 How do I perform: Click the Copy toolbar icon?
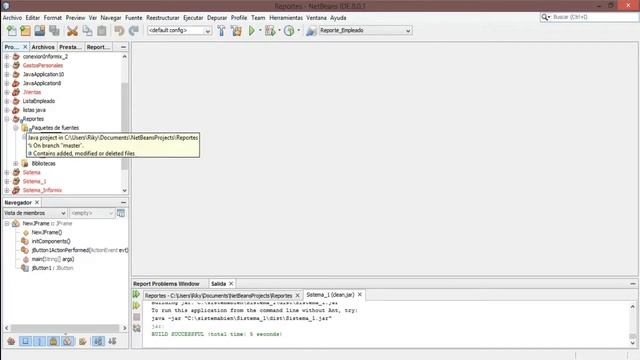(87, 31)
